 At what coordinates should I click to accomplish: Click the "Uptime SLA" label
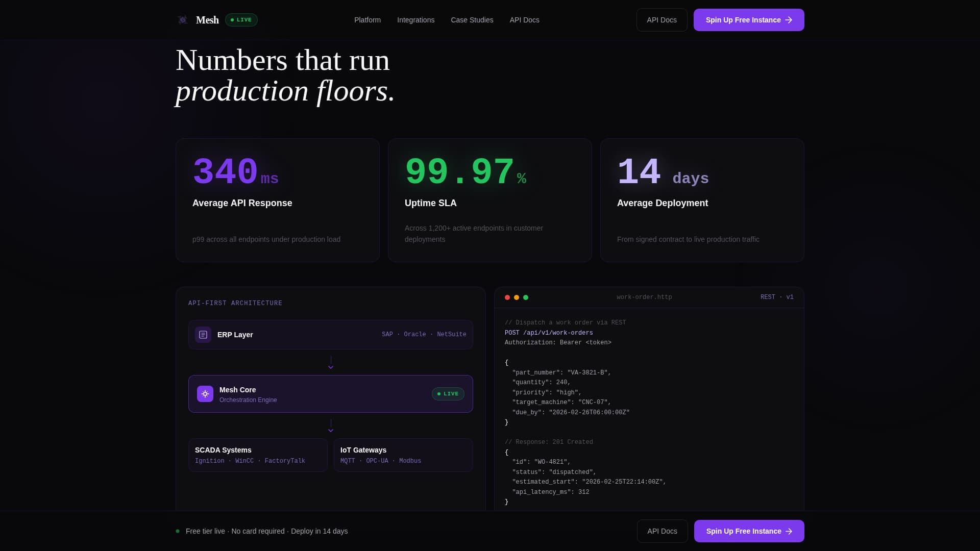tap(431, 203)
